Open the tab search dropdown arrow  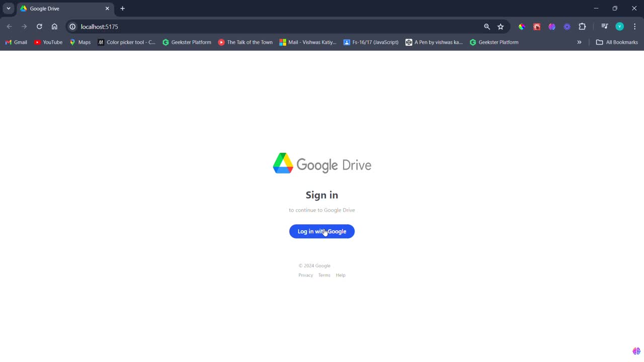tap(9, 9)
